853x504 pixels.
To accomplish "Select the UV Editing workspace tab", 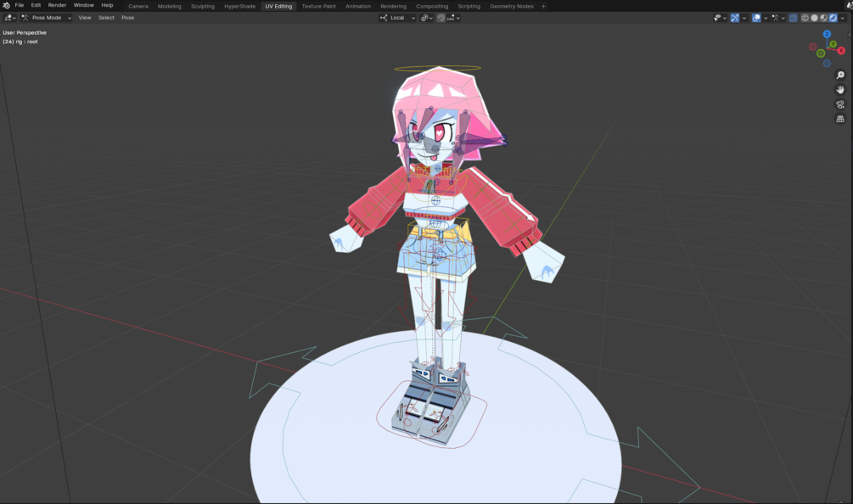I will [278, 7].
